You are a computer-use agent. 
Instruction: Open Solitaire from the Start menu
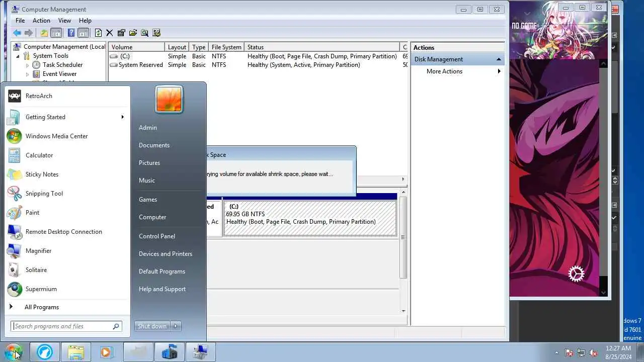point(67,270)
